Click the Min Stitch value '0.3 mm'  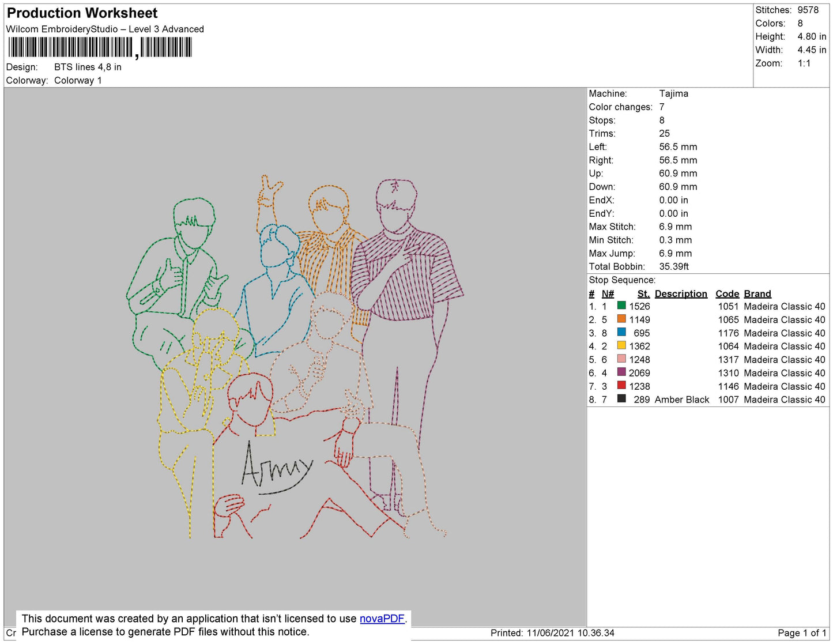(675, 240)
